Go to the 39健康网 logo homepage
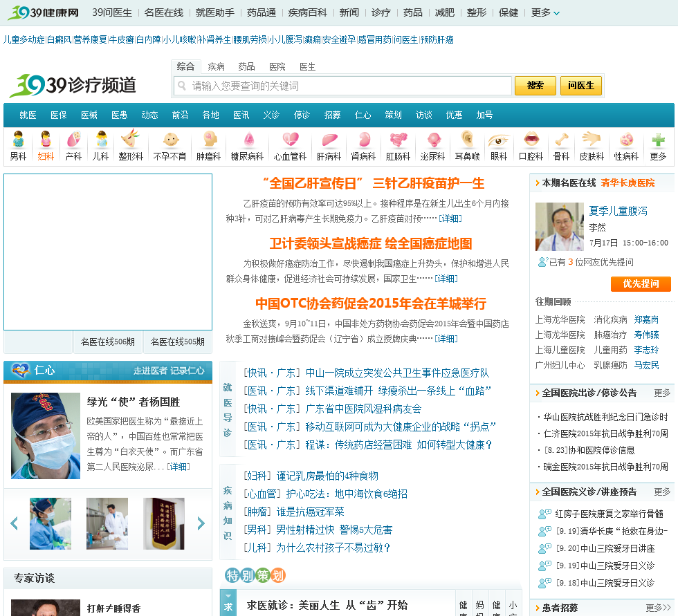Viewport: 678px width, 616px height. coord(43,12)
